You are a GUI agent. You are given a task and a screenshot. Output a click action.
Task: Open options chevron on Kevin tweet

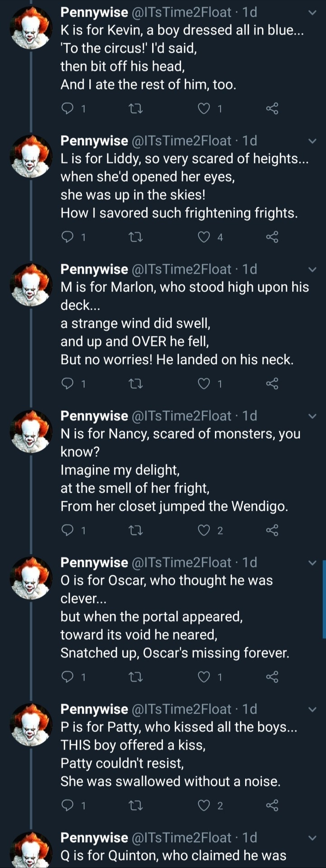click(312, 13)
